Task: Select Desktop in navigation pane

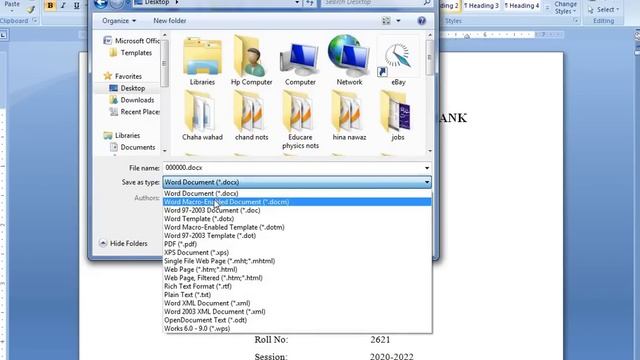Action: [127, 88]
